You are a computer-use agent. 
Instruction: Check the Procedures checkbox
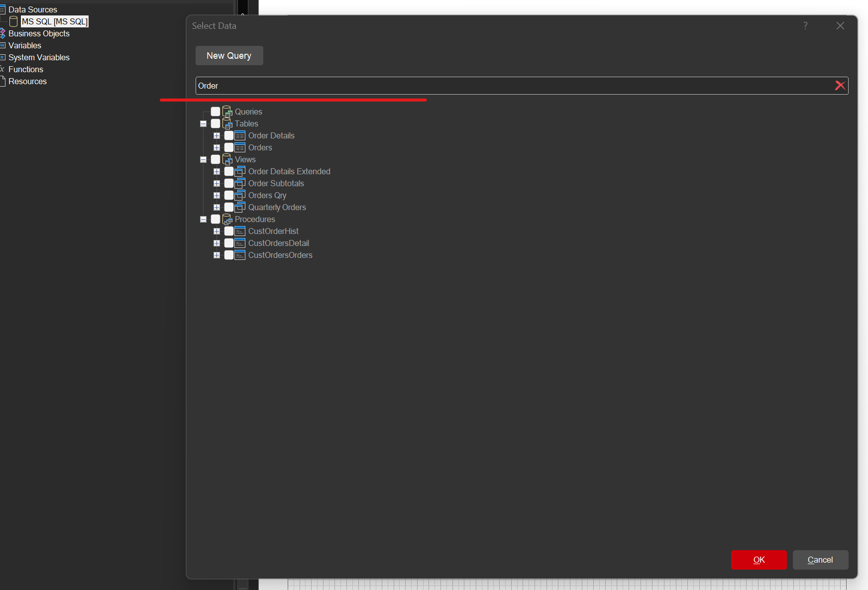click(216, 219)
